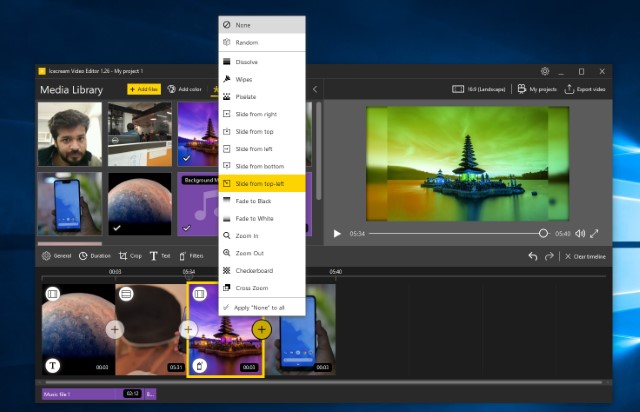Click the Add color button

pos(184,89)
